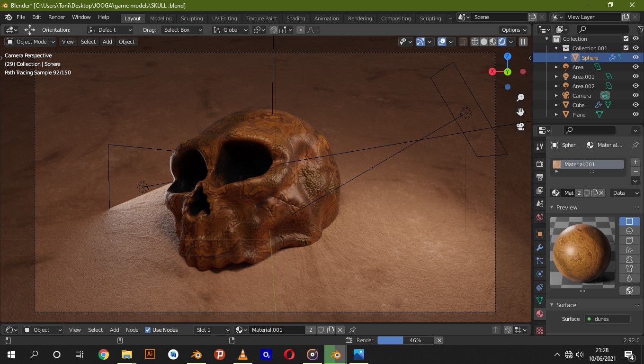Switch to the Shading workspace tab
Viewport: 644px width, 364px height.
pyautogui.click(x=295, y=18)
